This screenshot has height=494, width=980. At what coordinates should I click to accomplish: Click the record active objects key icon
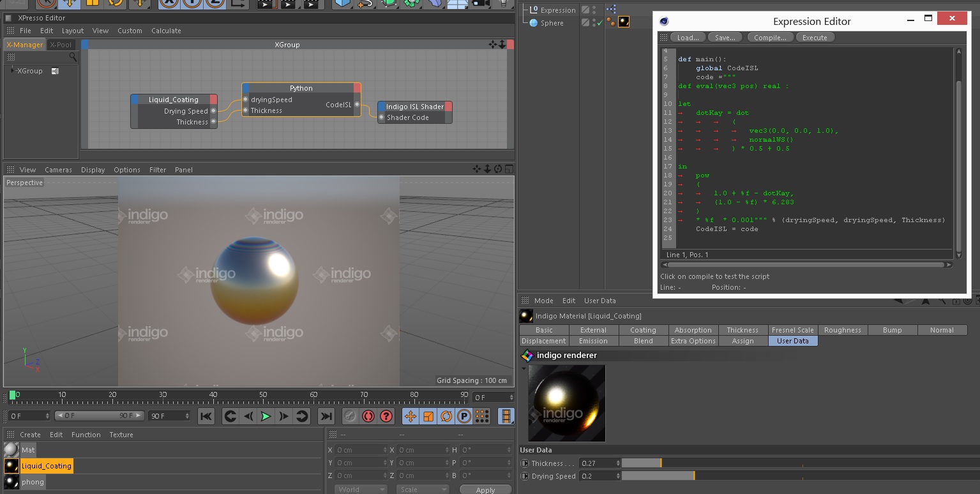click(351, 417)
